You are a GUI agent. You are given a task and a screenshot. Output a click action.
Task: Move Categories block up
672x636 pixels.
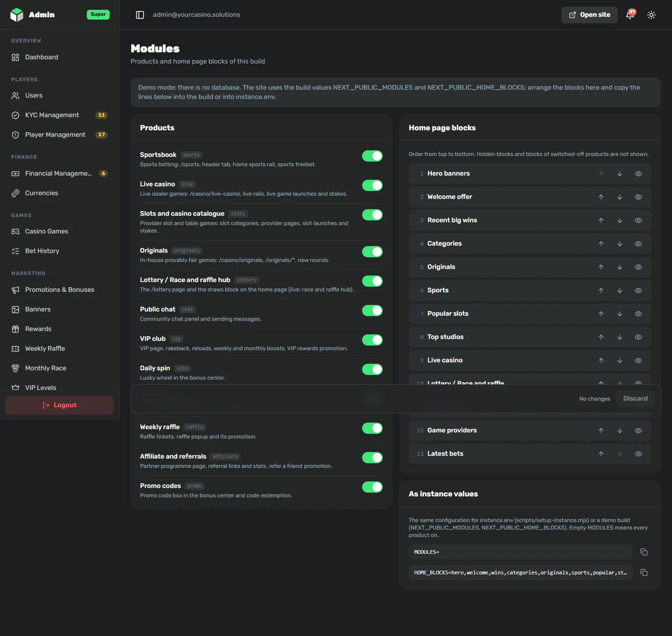click(x=601, y=244)
